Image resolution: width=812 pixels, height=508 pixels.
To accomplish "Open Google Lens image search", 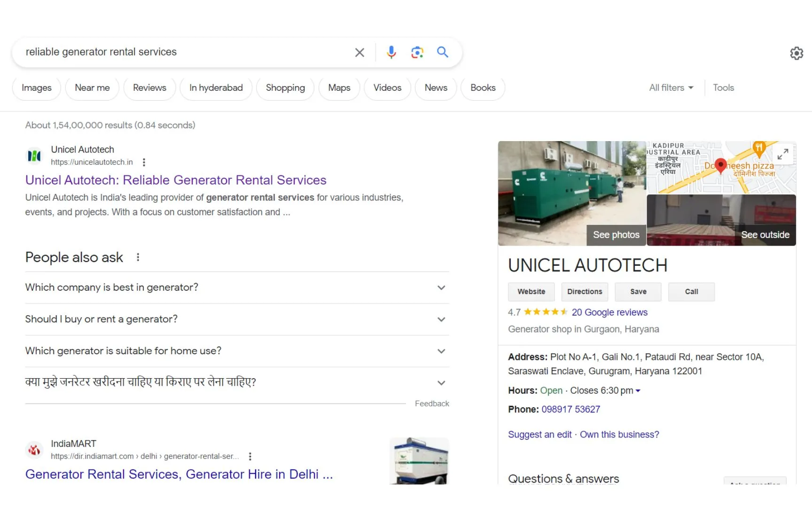I will coord(417,52).
